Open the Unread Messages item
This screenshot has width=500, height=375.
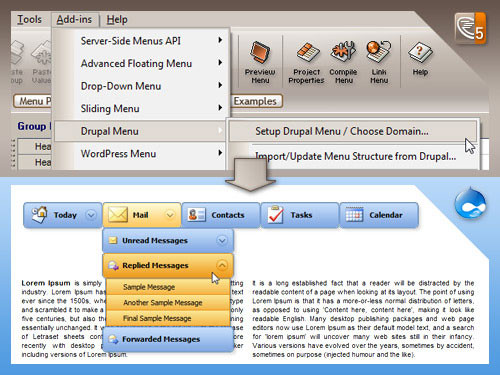[168, 240]
